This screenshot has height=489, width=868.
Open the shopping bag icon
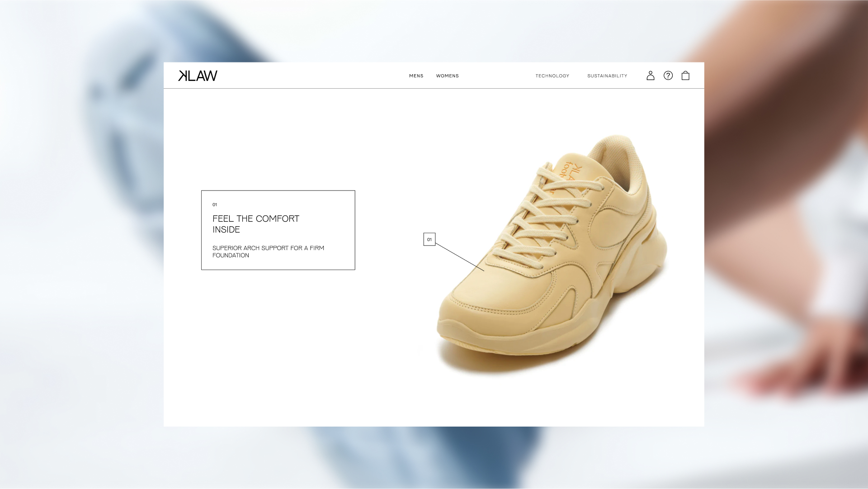click(x=685, y=76)
